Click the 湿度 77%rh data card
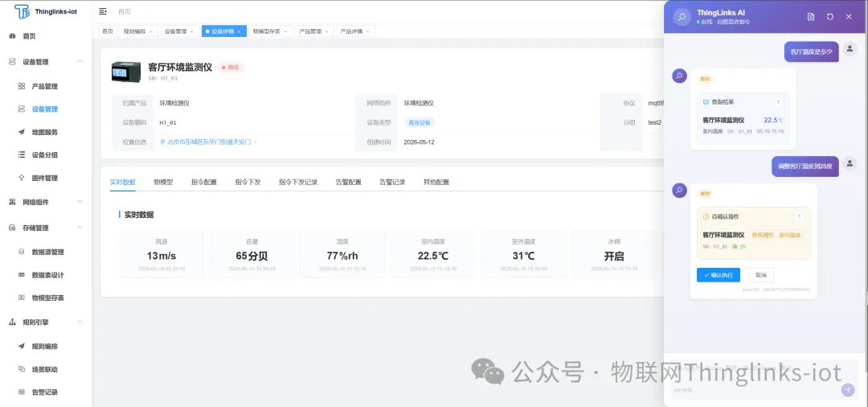868x407 pixels. (x=342, y=254)
